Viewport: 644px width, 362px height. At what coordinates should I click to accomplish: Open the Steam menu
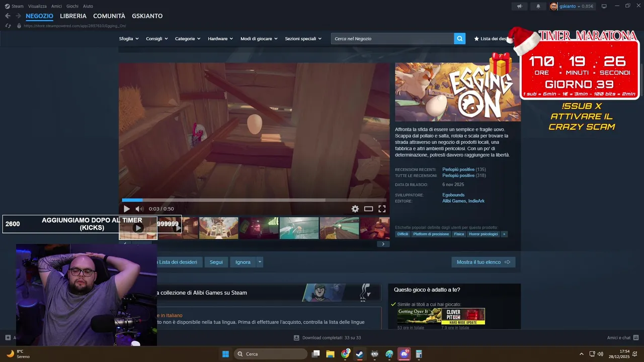point(14,6)
